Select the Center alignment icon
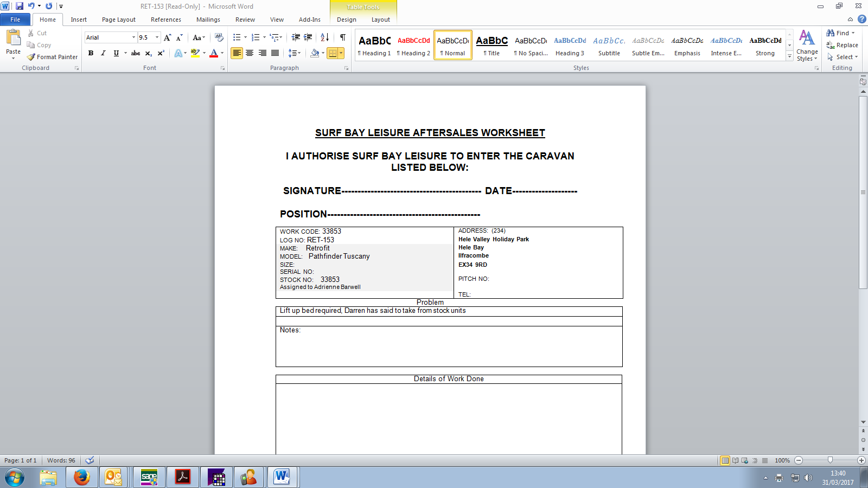Viewport: 868px width, 488px height. pyautogui.click(x=250, y=53)
